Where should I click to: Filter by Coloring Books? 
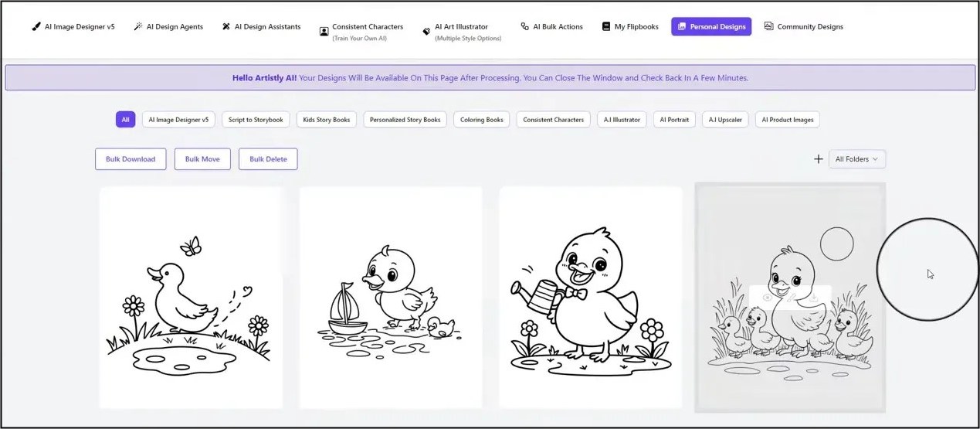[x=482, y=120]
